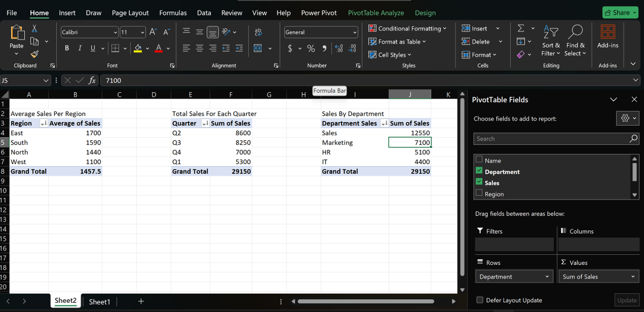644x312 pixels.
Task: Open the Design ribbon tab
Action: pyautogui.click(x=425, y=13)
